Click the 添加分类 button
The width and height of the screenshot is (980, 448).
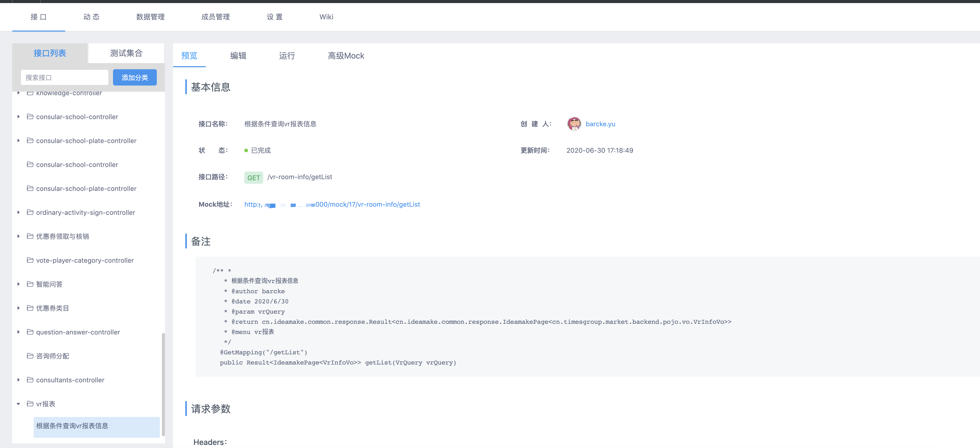coord(135,78)
